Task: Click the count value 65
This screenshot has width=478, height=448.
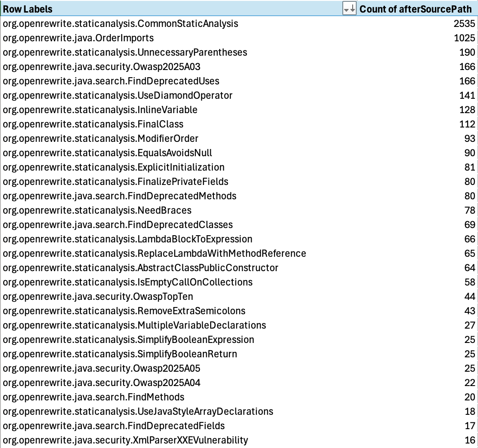Action: pos(470,253)
